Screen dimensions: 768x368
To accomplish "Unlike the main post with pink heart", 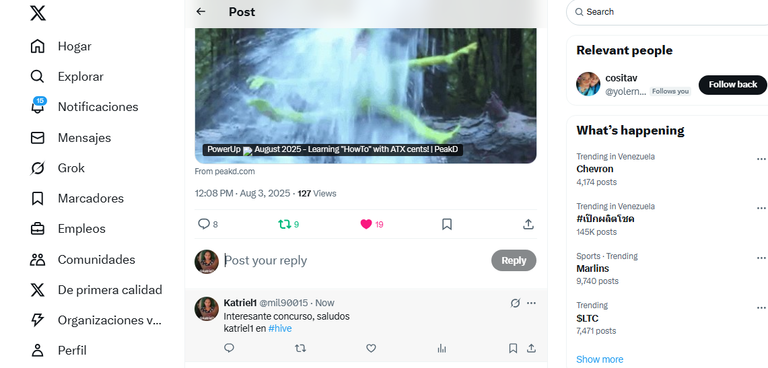I will click(x=366, y=224).
